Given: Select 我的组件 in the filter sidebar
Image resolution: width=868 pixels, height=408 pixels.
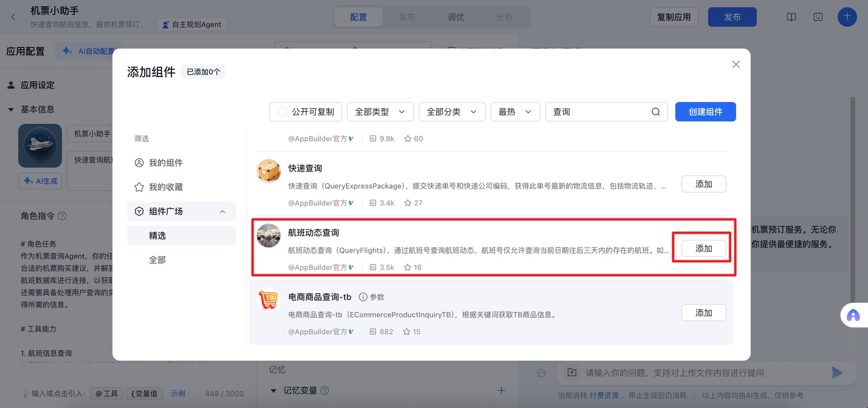Looking at the screenshot, I should 165,163.
